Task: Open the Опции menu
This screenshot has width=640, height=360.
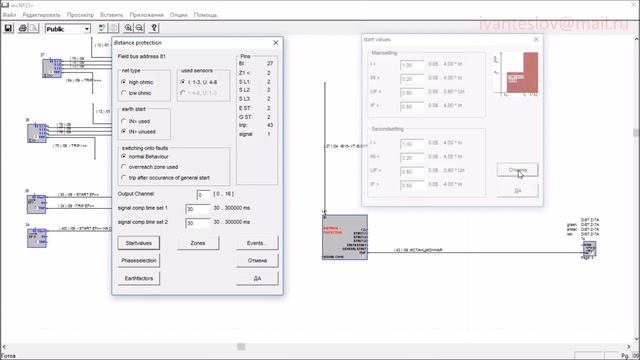Action: [178, 15]
